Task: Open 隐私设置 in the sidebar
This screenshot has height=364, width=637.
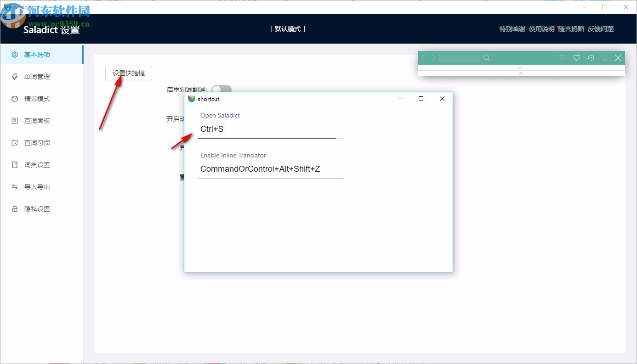Action: pyautogui.click(x=41, y=209)
